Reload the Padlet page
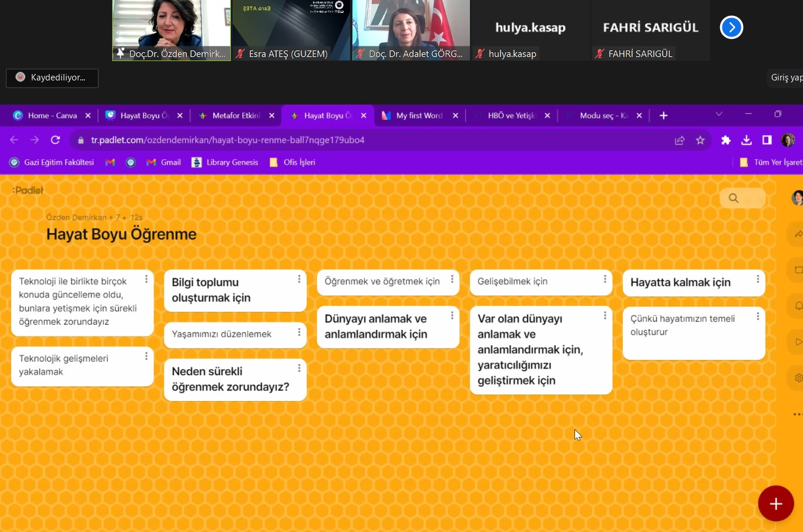 [x=55, y=140]
